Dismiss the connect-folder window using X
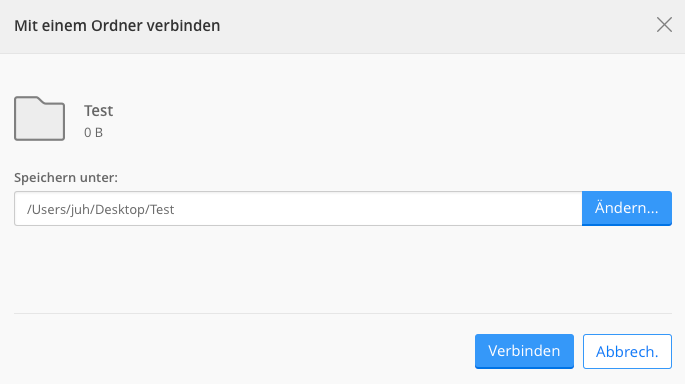This screenshot has height=384, width=685. click(664, 25)
